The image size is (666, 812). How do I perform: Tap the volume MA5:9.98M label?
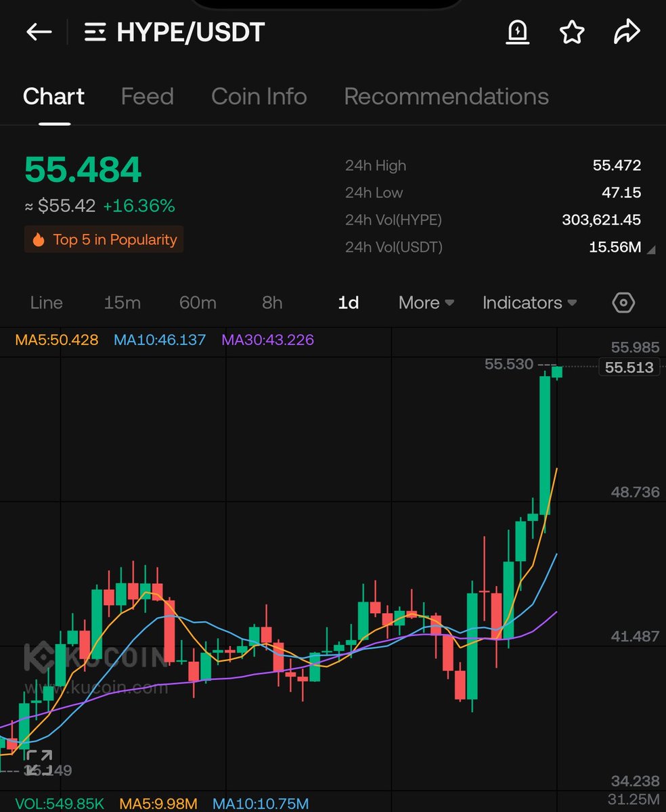pyautogui.click(x=158, y=804)
